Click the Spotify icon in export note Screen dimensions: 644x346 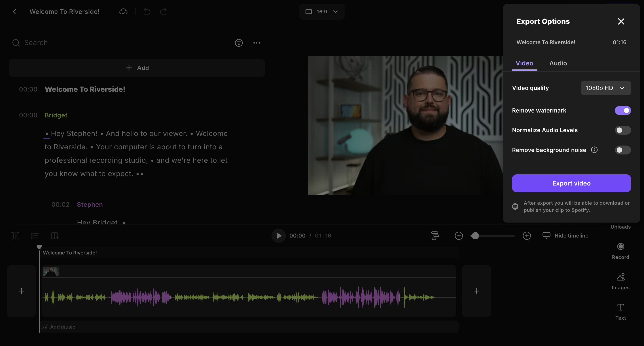click(x=515, y=206)
